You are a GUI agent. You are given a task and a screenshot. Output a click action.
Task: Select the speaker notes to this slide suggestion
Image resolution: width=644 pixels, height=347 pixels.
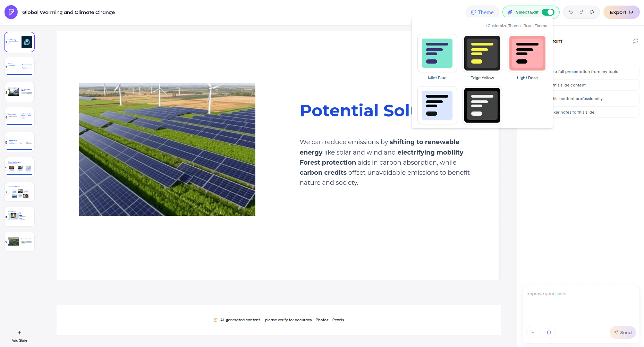pos(595,112)
